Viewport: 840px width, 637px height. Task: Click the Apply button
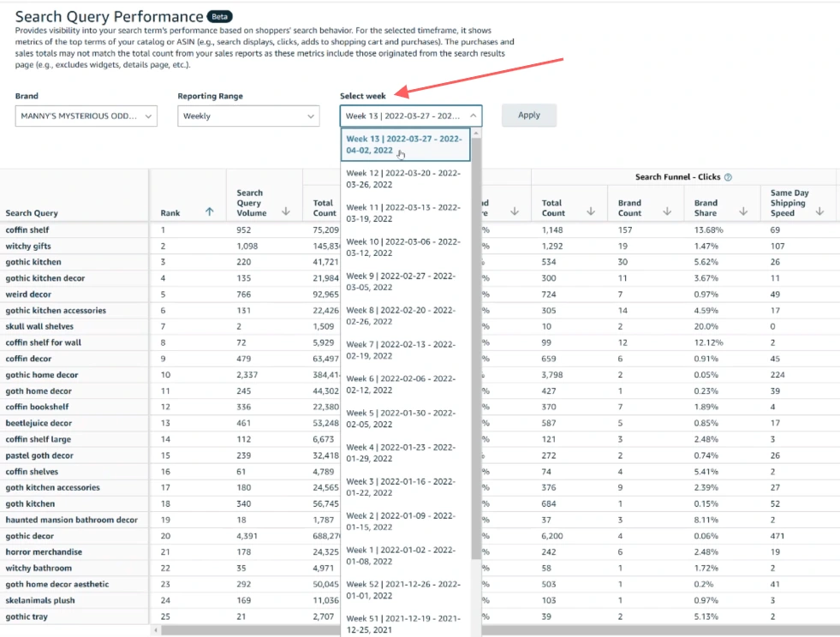pos(528,116)
